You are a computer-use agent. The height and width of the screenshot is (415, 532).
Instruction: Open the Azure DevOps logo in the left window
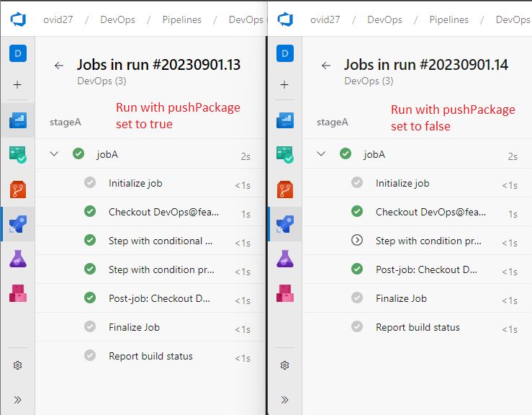[18, 19]
